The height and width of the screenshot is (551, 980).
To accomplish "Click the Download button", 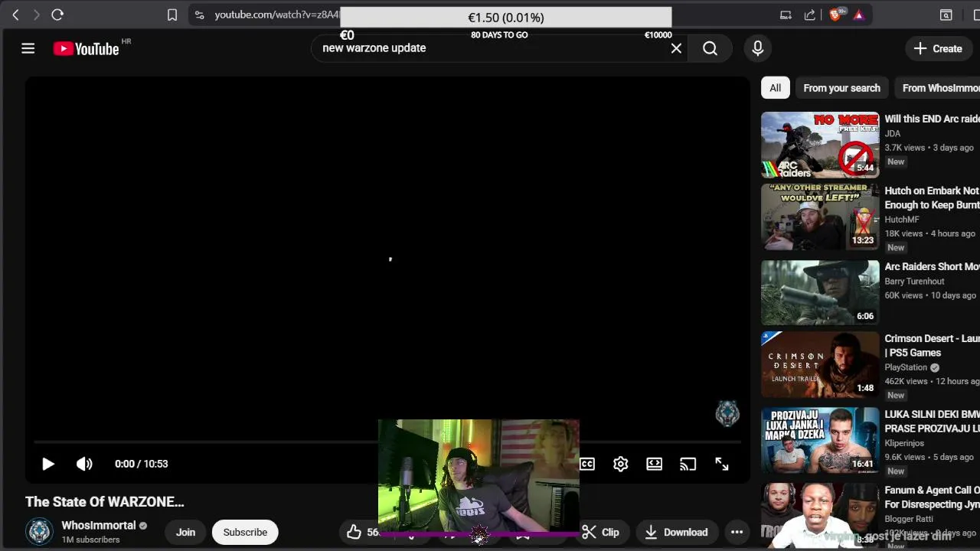I will click(x=676, y=532).
